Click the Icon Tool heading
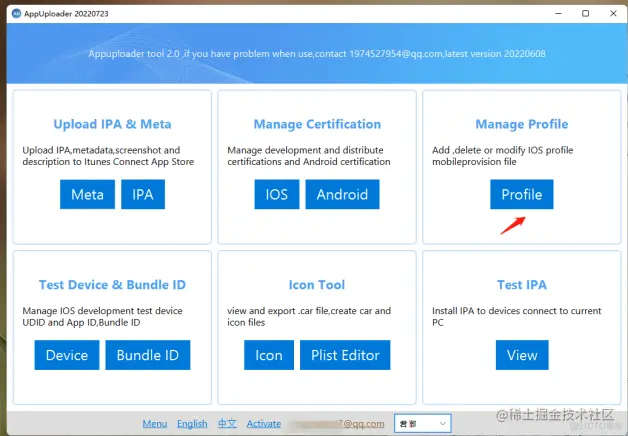Viewport: 628px width, 436px height. coord(317,285)
